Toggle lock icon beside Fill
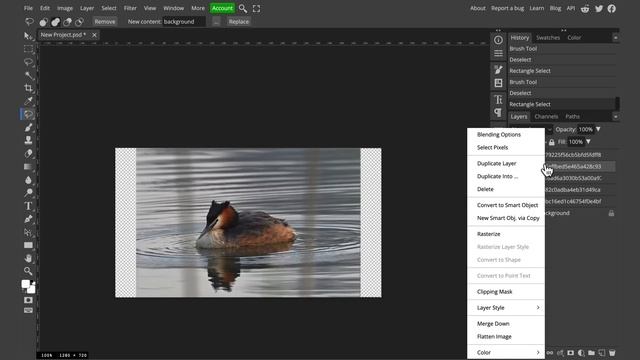This screenshot has height=360, width=640. tap(551, 142)
